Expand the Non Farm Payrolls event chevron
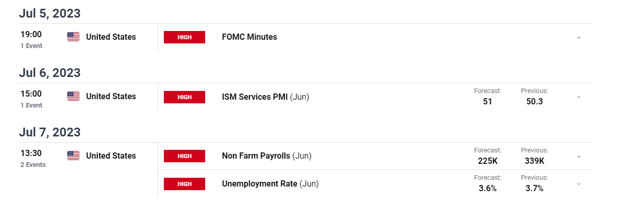 click(x=579, y=156)
